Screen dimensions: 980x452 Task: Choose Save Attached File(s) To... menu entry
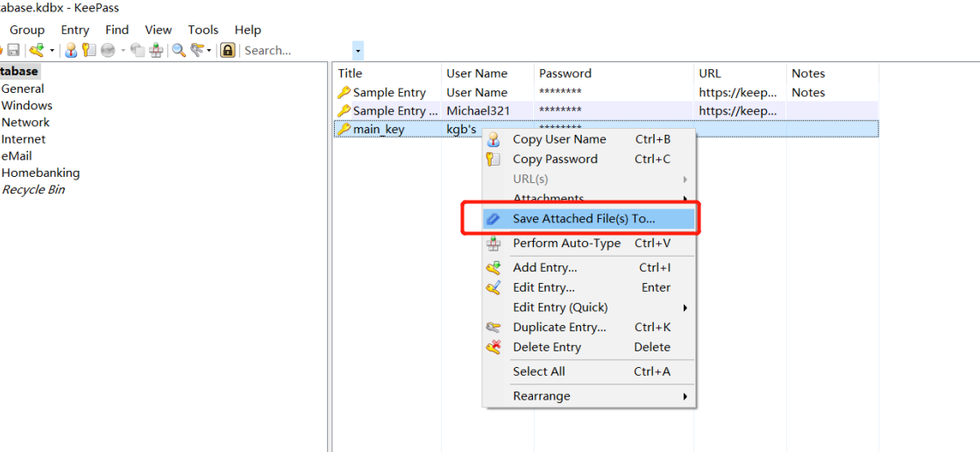[x=589, y=219]
